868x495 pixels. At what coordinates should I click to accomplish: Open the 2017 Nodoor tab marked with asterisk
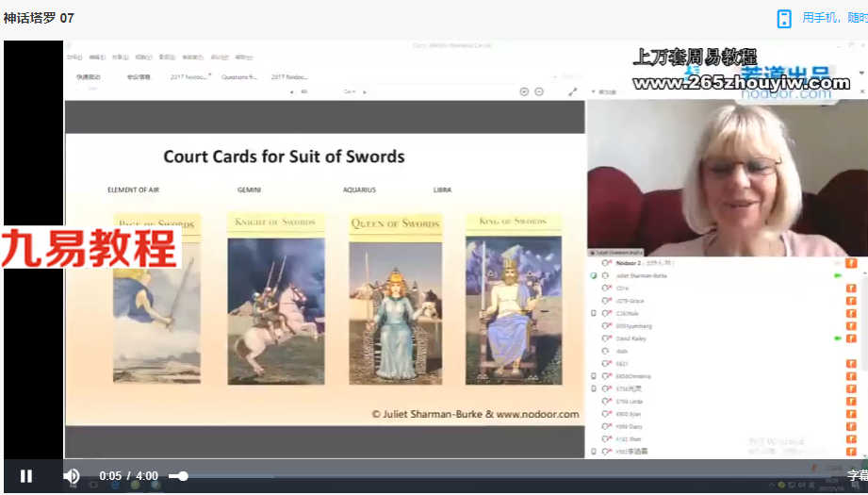[189, 77]
